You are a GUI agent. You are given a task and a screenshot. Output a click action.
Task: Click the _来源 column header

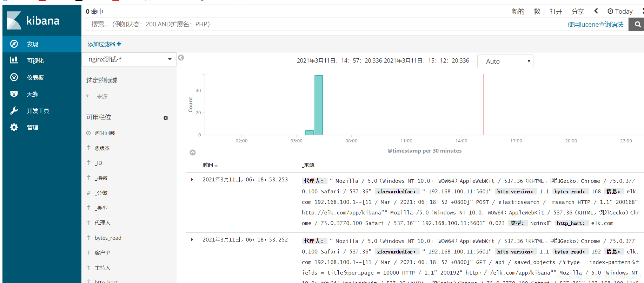308,165
